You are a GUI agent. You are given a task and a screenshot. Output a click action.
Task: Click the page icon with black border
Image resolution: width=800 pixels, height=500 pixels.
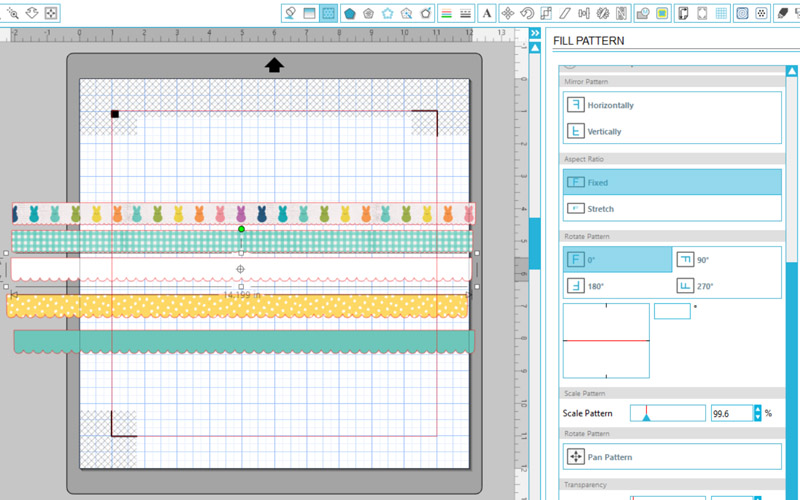[683, 13]
